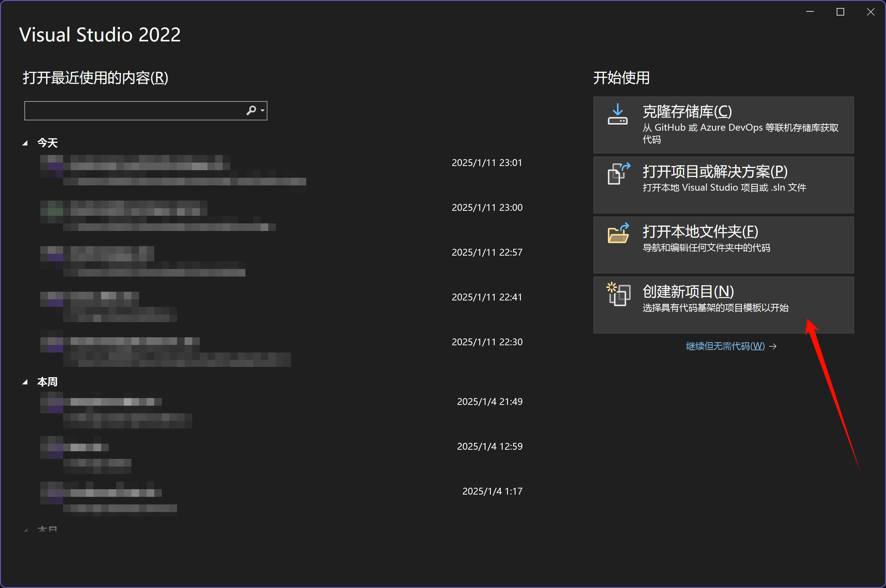The image size is (886, 588).
Task: Open the search options dropdown arrow
Action: coord(263,111)
